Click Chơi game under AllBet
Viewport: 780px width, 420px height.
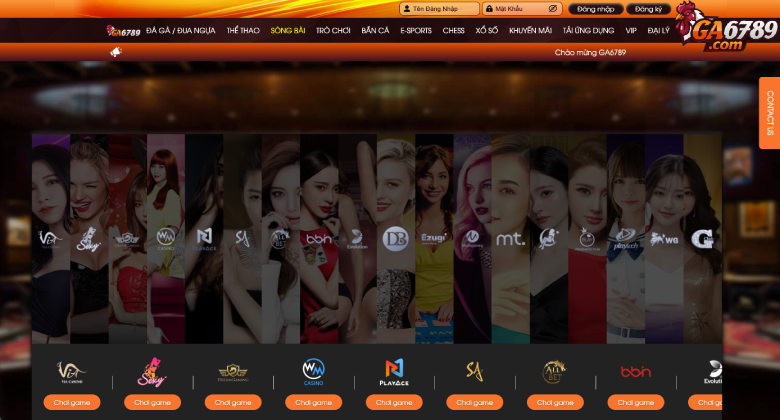pyautogui.click(x=555, y=402)
